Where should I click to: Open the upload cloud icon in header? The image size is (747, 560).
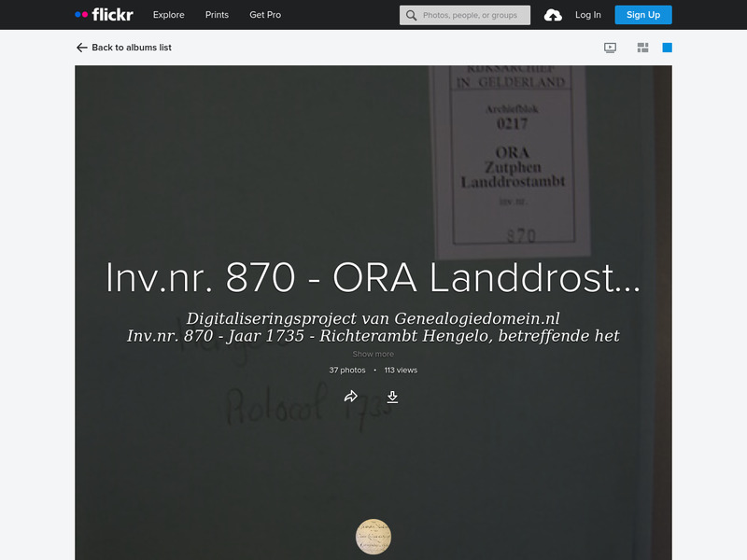[x=551, y=15]
